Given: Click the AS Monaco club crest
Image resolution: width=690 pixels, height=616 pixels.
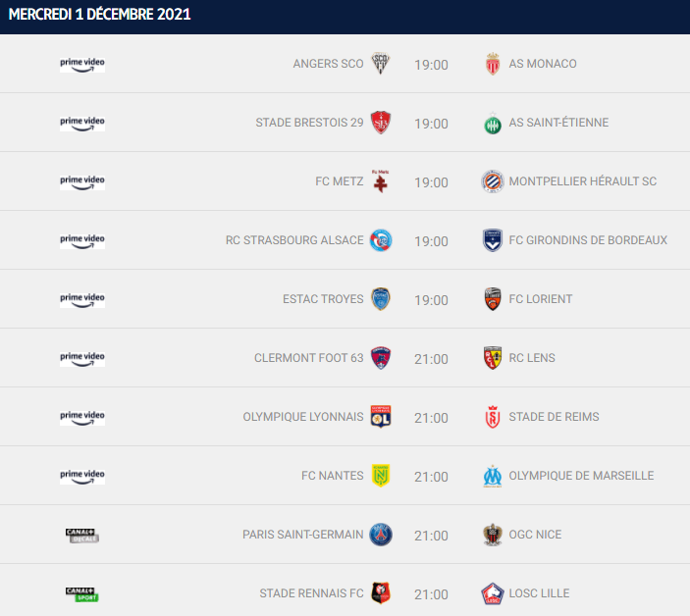Looking at the screenshot, I should pos(493,64).
